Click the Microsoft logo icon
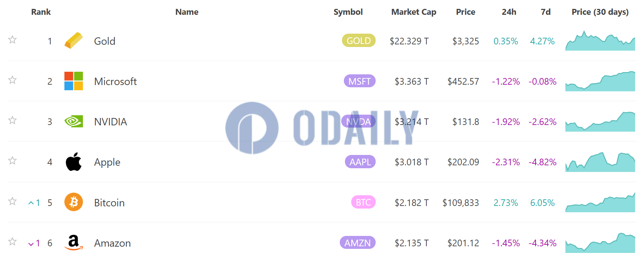 [x=73, y=81]
